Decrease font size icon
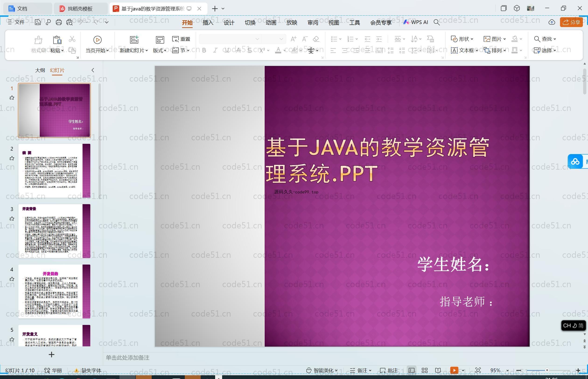 (x=305, y=39)
